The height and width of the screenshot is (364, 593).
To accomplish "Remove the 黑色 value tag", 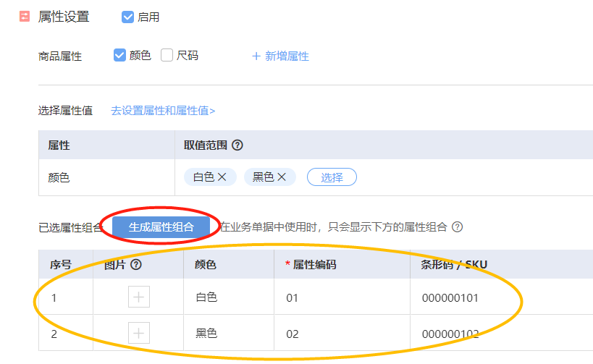I will (282, 177).
